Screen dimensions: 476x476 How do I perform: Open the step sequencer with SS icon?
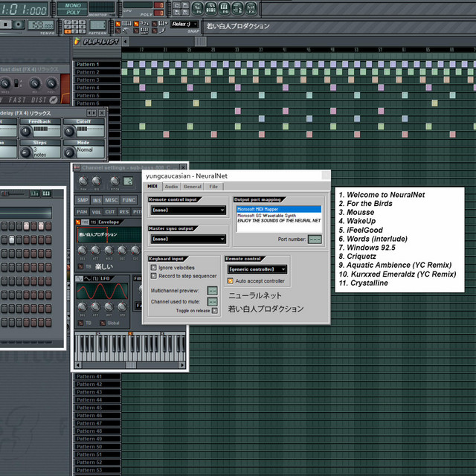(x=211, y=8)
